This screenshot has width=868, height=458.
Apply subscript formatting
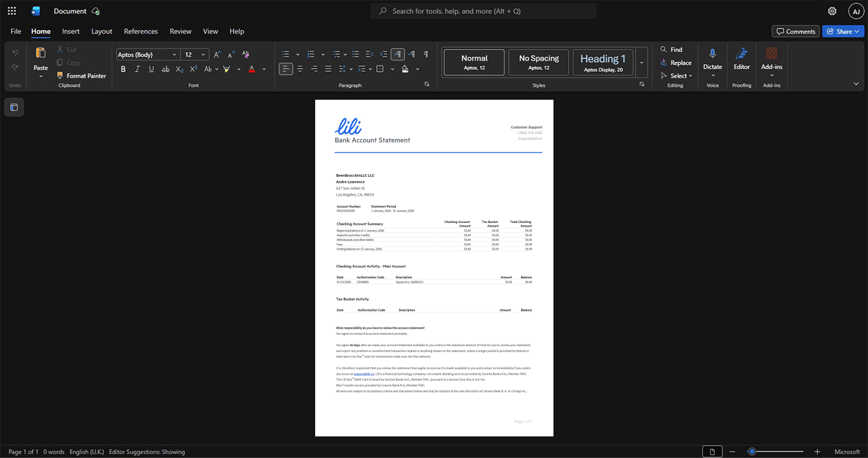point(180,69)
